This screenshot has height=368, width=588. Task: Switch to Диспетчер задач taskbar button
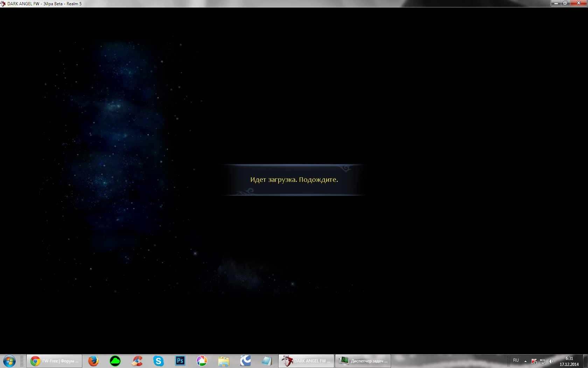coord(363,361)
